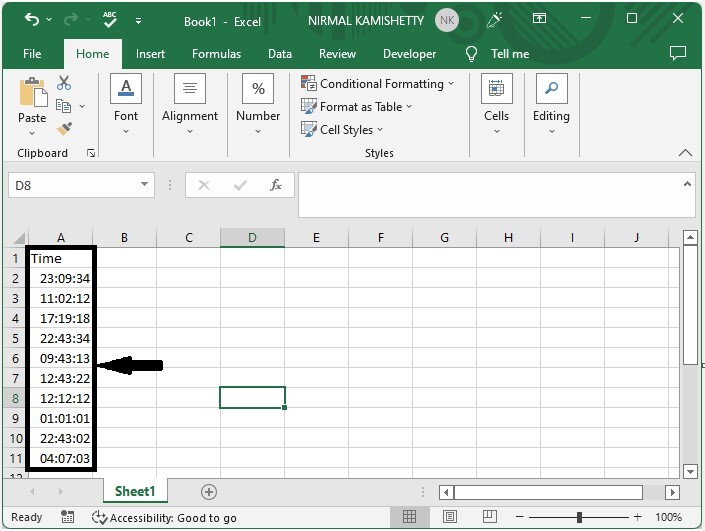Screen dimensions: 705x531
Task: Open the Developer tab
Action: 409,54
